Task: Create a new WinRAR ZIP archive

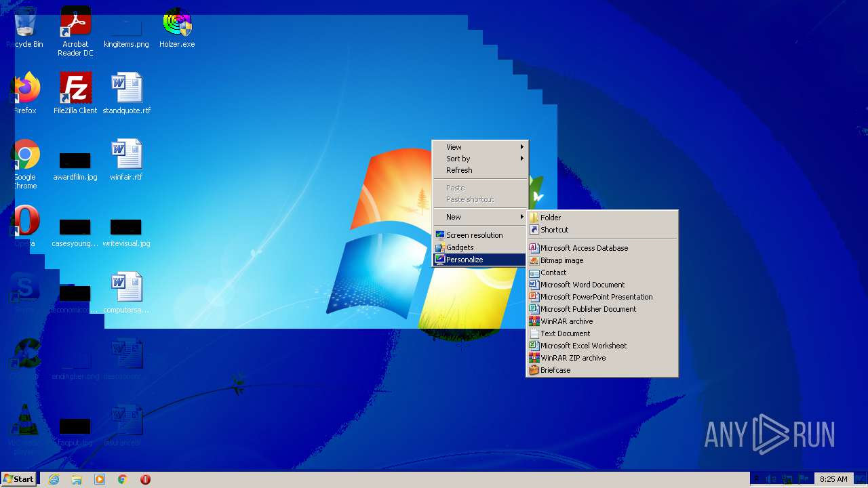Action: pyautogui.click(x=602, y=358)
